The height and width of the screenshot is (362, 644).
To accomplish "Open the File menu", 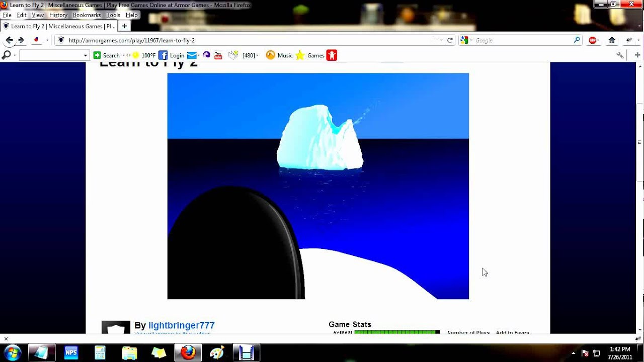I will point(7,15).
